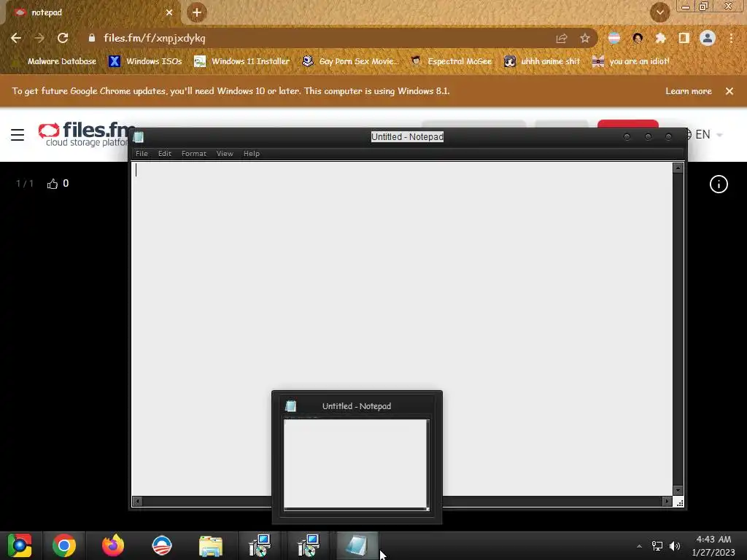The height and width of the screenshot is (560, 747).
Task: Show hidden system tray icons
Action: pyautogui.click(x=639, y=546)
